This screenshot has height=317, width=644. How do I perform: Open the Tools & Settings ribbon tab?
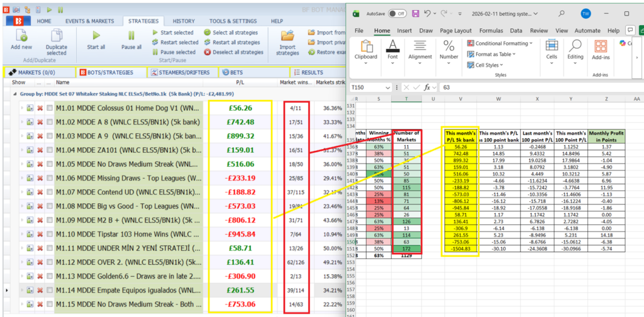(x=233, y=21)
